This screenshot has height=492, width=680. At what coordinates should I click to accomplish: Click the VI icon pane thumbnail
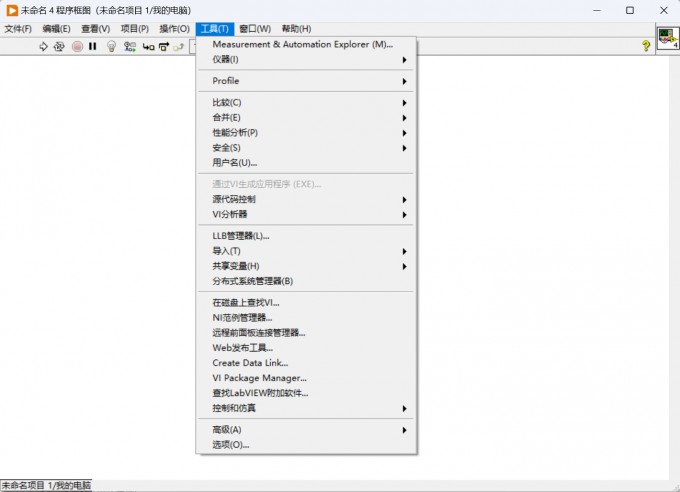(x=667, y=39)
